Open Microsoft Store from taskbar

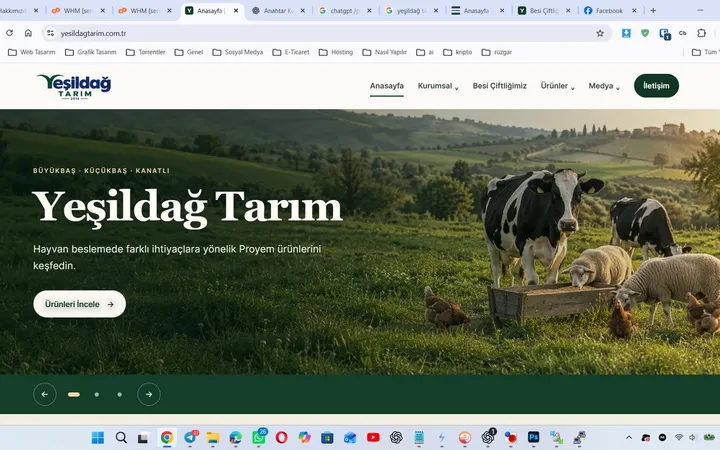pyautogui.click(x=327, y=437)
